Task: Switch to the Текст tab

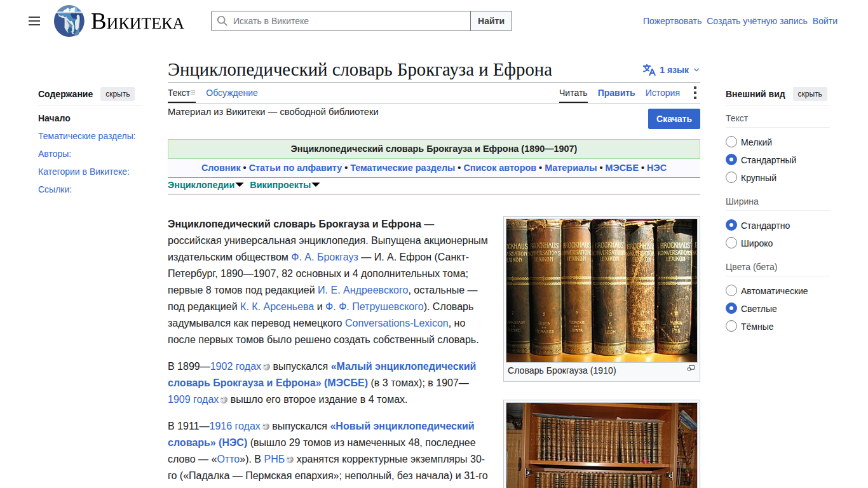Action: click(179, 93)
